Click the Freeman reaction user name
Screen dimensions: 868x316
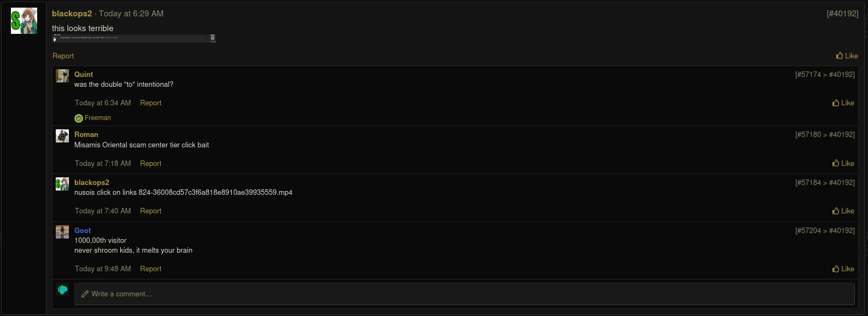pos(97,118)
